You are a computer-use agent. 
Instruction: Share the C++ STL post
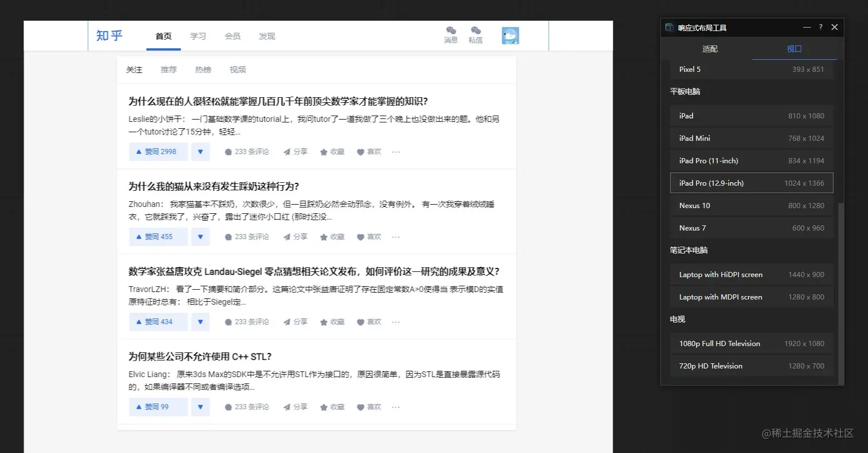click(x=295, y=407)
